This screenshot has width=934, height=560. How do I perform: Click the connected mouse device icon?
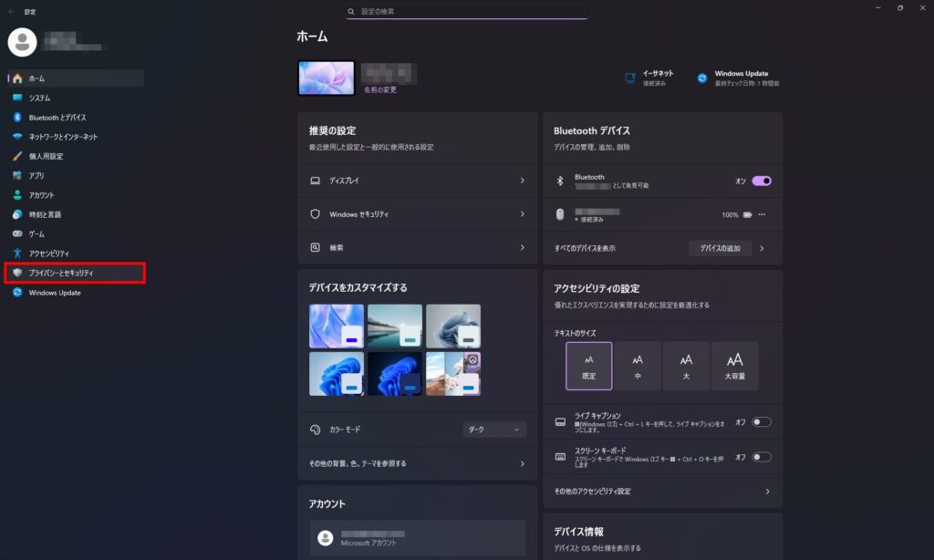[x=560, y=214]
